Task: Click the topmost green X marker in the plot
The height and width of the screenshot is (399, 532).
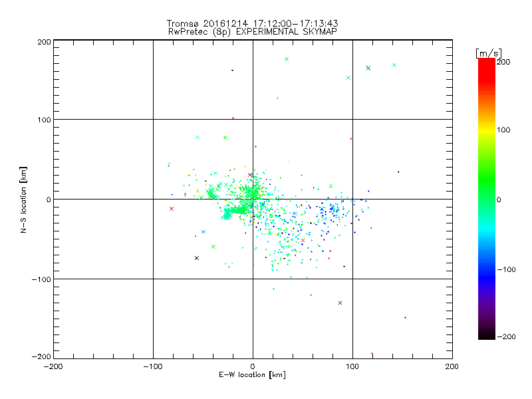Action: 287,59
